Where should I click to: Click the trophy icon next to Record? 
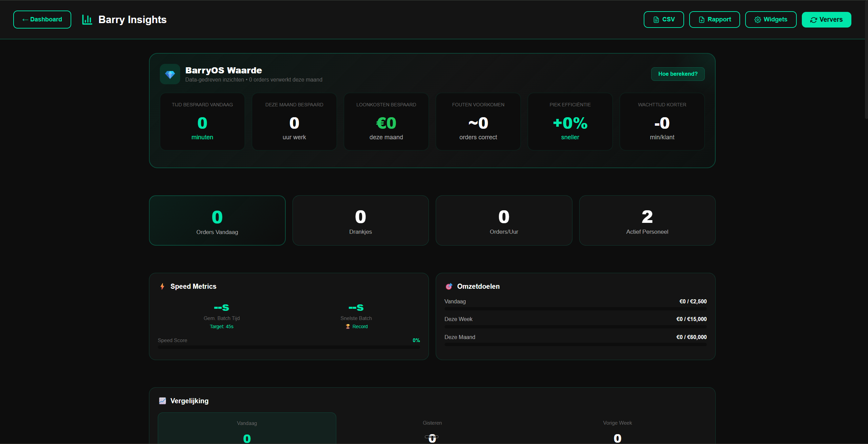(347, 326)
